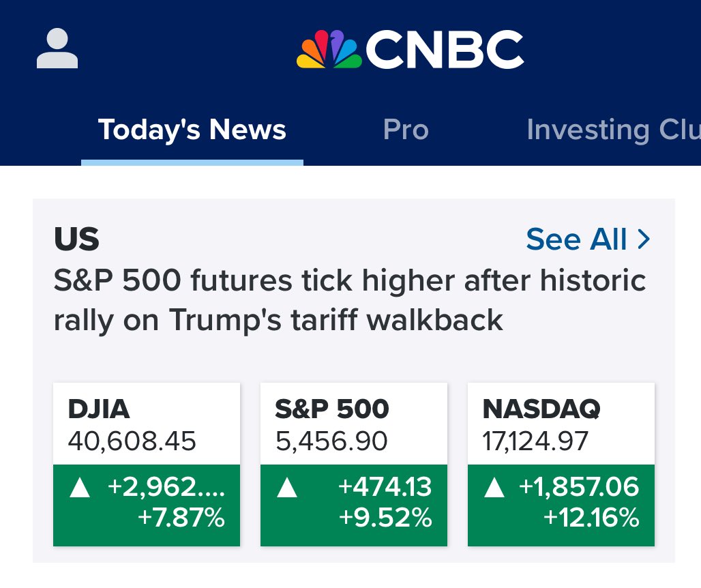
Task: Click the NASDAQ value 17,124.97
Action: (535, 441)
